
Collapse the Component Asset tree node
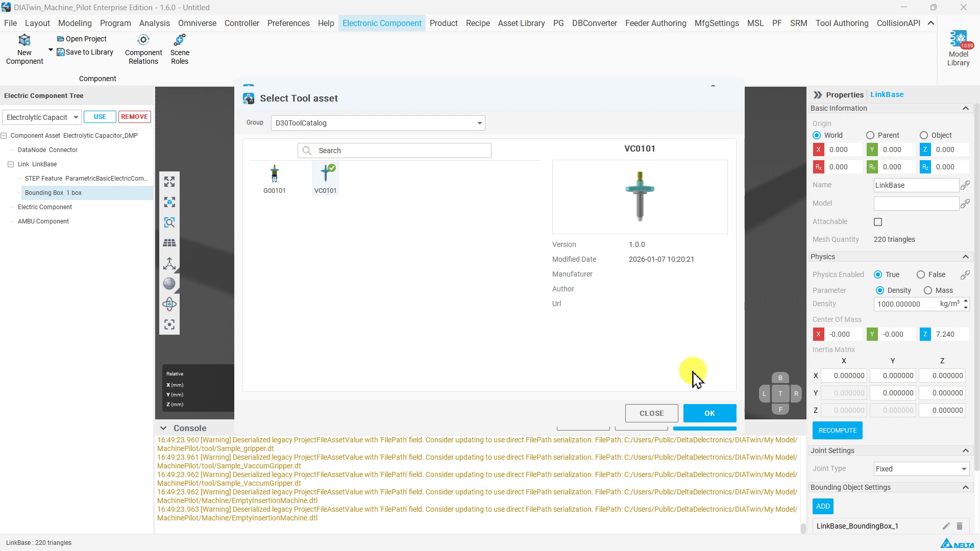point(4,136)
